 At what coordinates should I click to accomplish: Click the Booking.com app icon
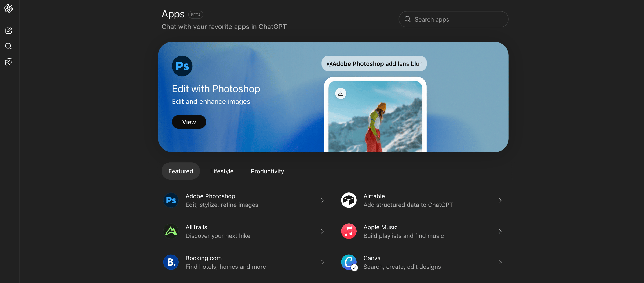pos(171,262)
